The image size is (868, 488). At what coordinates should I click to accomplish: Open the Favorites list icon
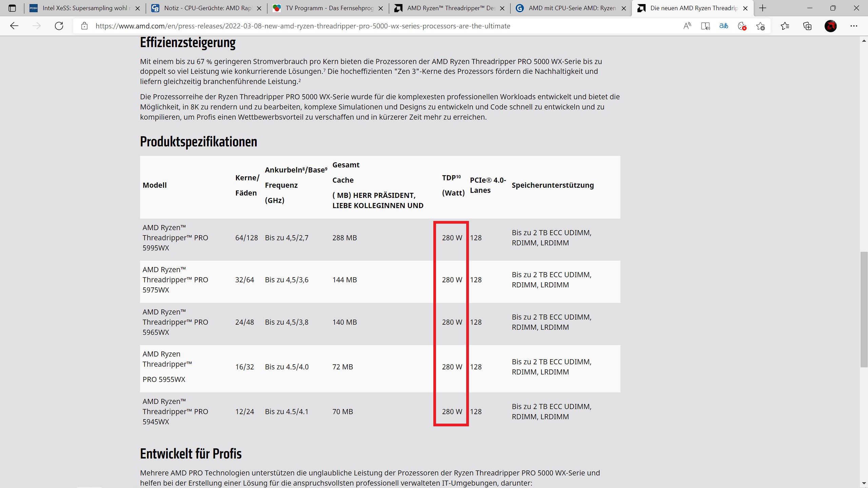[785, 26]
